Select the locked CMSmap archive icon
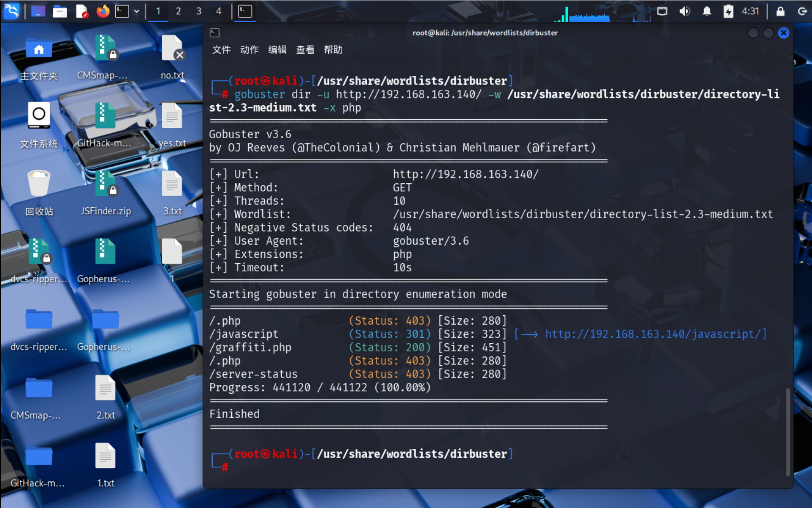 point(105,57)
